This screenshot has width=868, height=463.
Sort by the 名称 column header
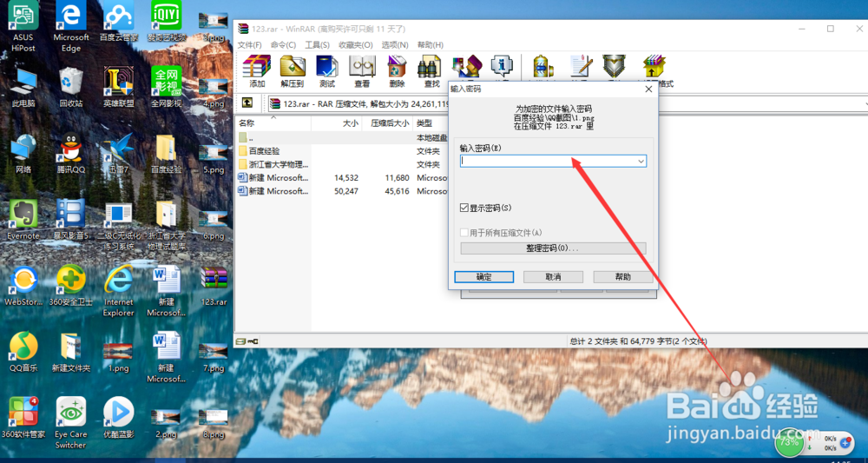pyautogui.click(x=273, y=123)
